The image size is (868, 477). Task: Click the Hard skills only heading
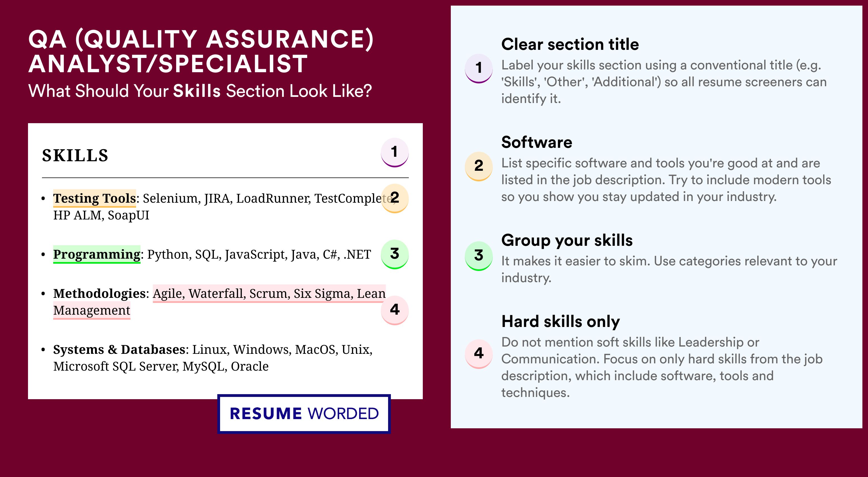click(561, 322)
